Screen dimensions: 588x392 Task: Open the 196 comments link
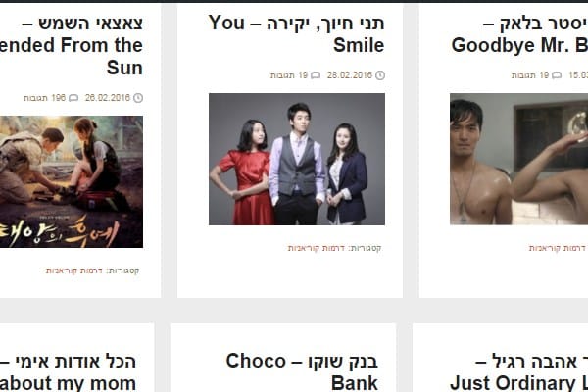[45, 98]
